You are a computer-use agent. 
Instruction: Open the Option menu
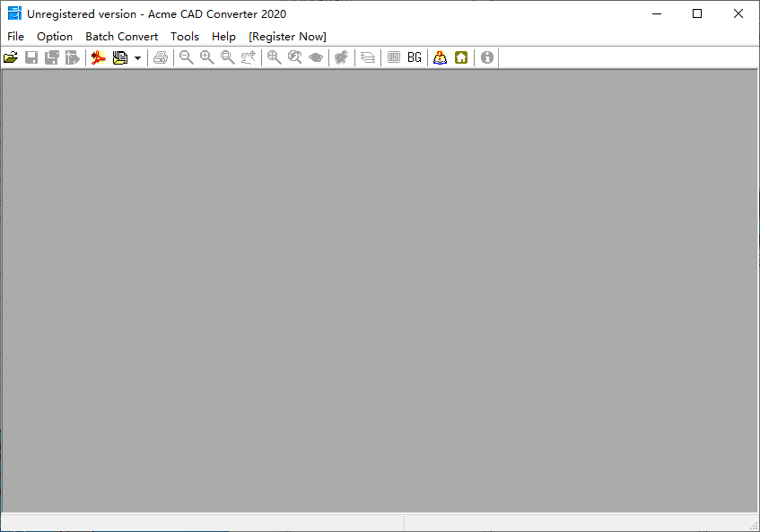point(55,36)
